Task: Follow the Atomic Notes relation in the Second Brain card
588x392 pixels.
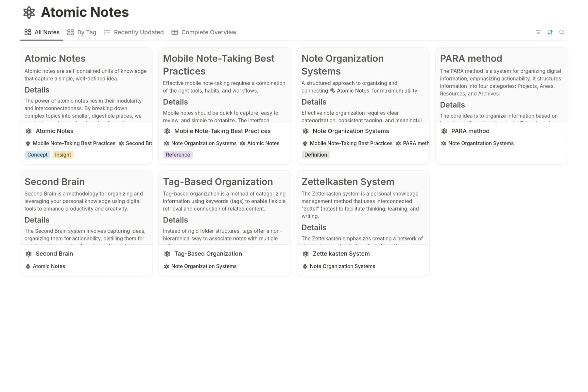Action: pos(49,266)
